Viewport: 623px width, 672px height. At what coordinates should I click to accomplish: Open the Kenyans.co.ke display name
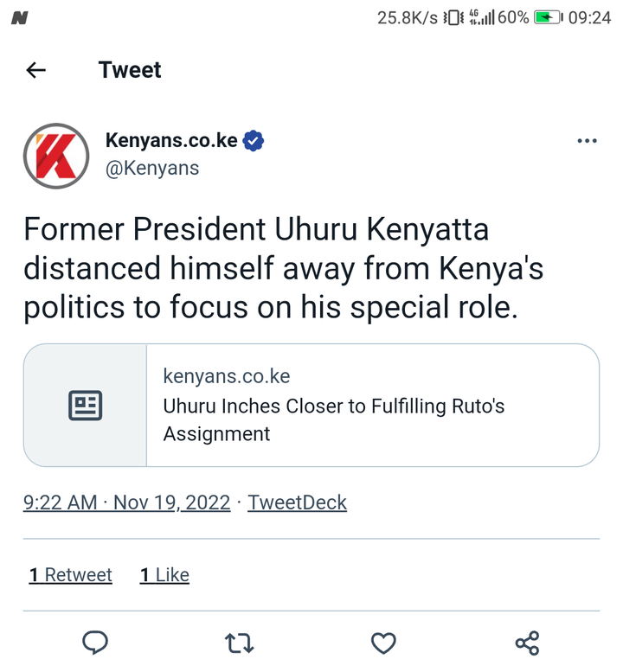171,141
